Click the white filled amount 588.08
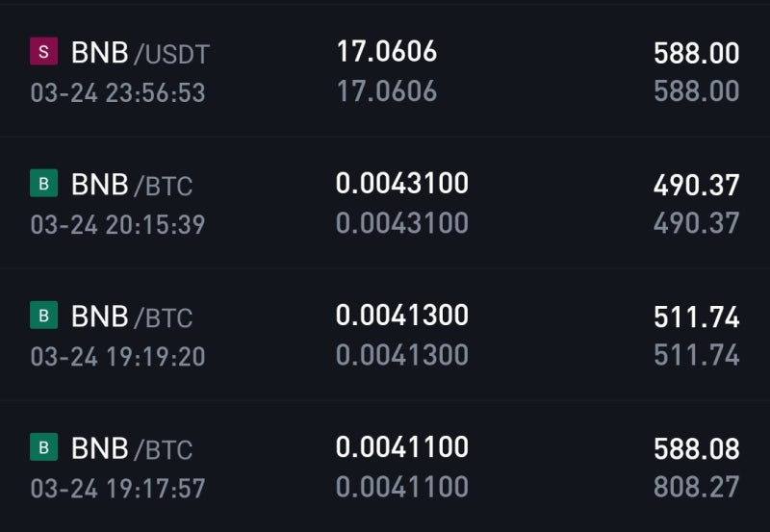 696,449
